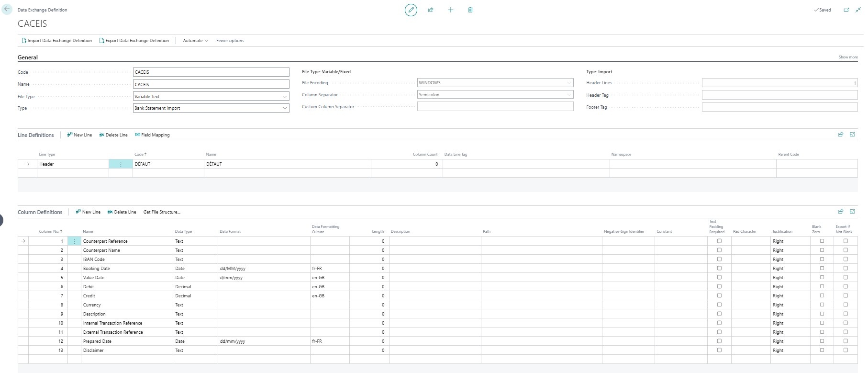Viewport: 868px width, 373px height.
Task: Click the back arrow icon
Action: point(7,9)
